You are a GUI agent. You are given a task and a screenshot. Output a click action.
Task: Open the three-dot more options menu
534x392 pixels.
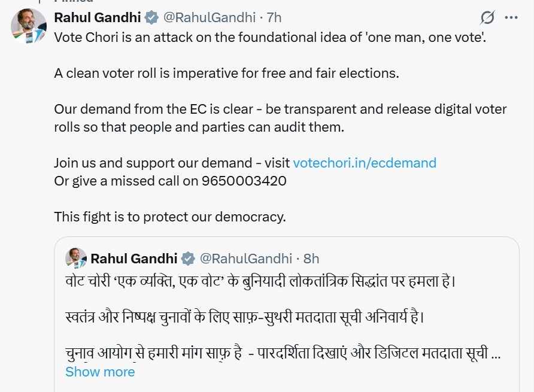pos(511,18)
